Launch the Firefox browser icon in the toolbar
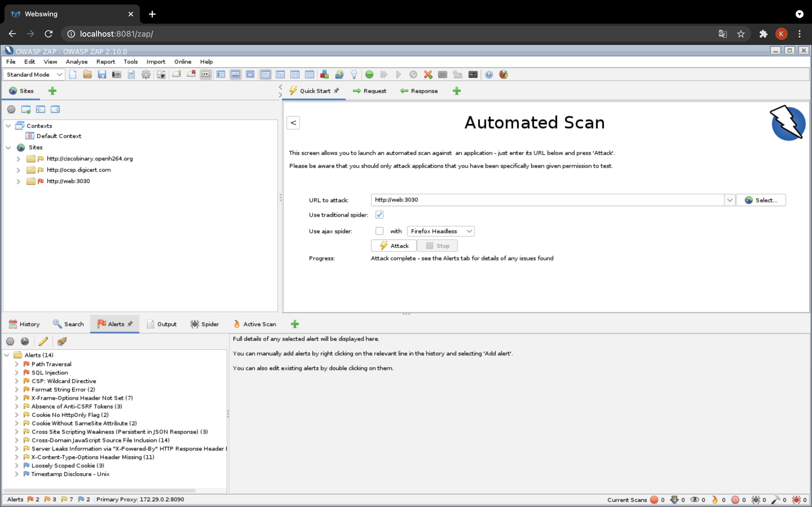 (503, 74)
